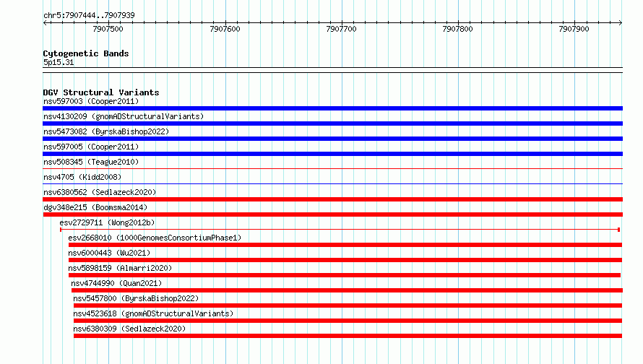This screenshot has width=643, height=364.
Task: Click nsv6380562 (Sedlazeck2020) label
Action: click(100, 192)
